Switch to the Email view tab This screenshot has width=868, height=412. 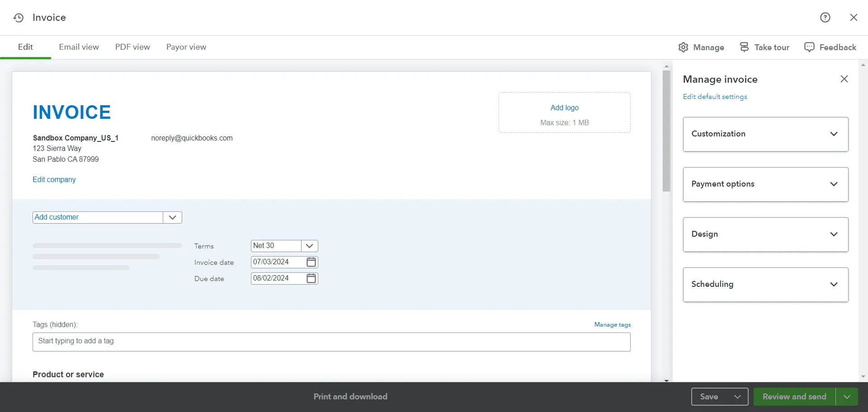coord(79,47)
